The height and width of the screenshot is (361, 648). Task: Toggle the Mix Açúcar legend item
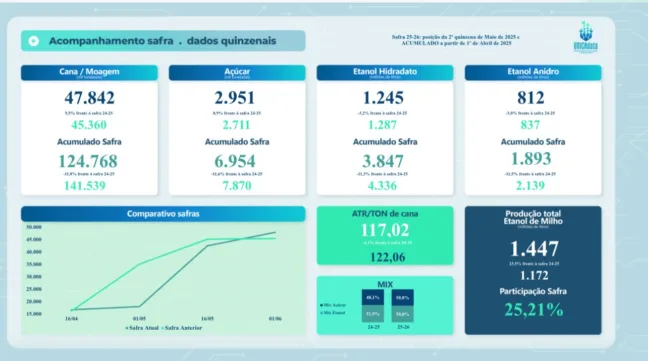point(333,305)
